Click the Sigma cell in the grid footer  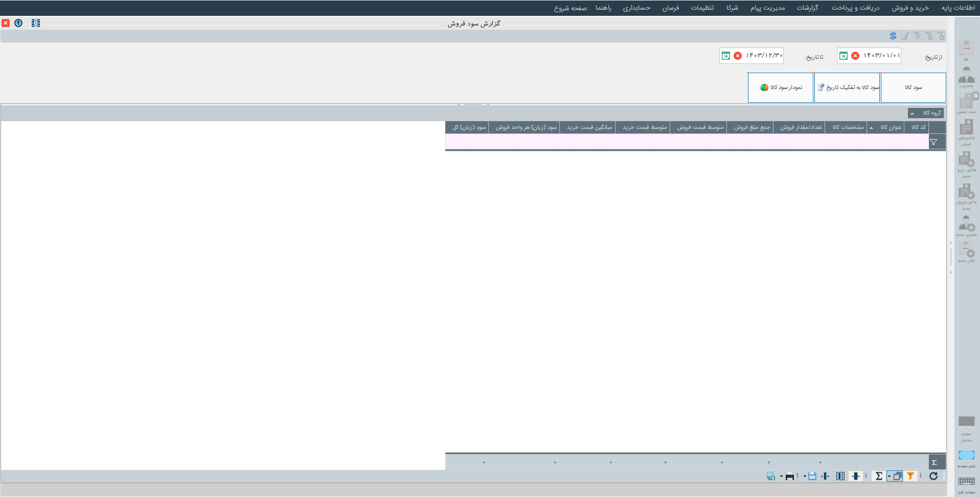click(937, 462)
